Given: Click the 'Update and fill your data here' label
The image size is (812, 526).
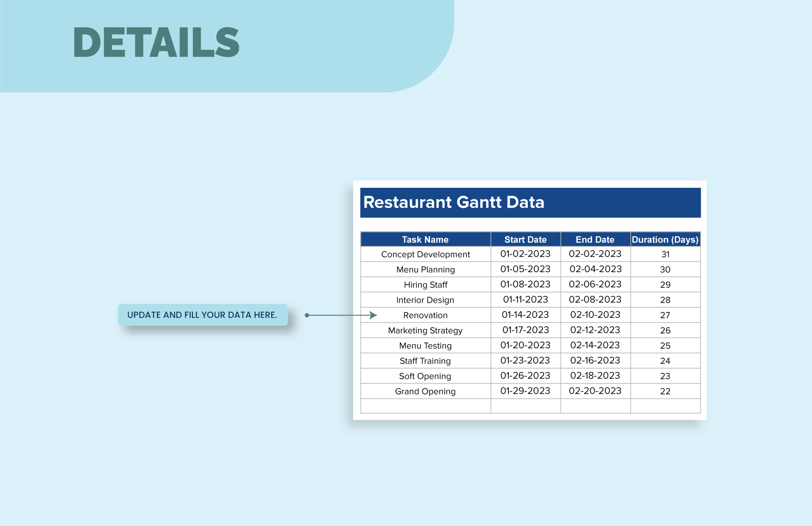Looking at the screenshot, I should coord(203,315).
